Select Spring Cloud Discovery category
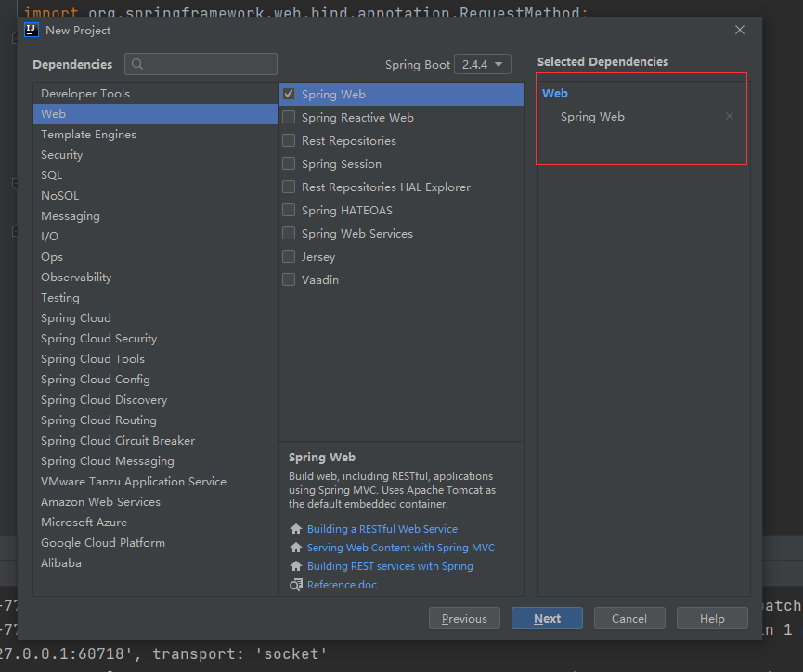This screenshot has height=672, width=803. tap(156, 400)
